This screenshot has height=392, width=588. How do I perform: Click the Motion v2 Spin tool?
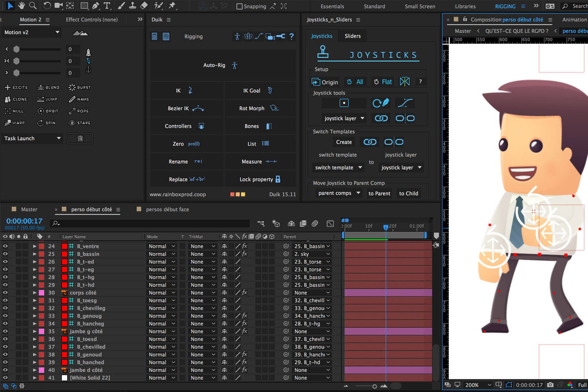point(46,123)
